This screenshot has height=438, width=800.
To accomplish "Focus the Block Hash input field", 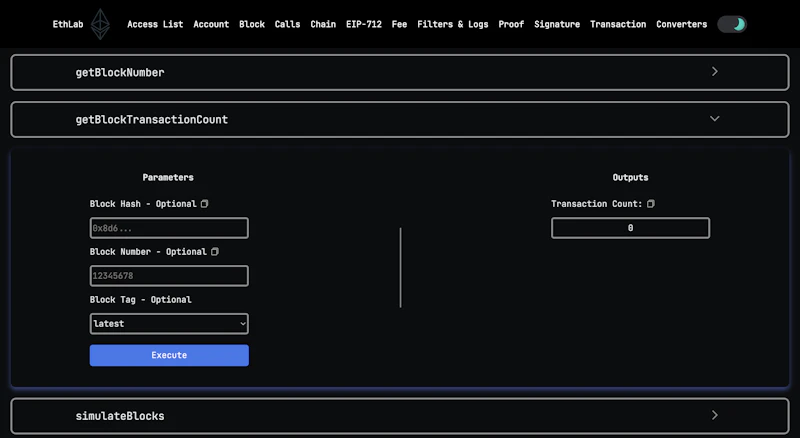I will (x=169, y=228).
